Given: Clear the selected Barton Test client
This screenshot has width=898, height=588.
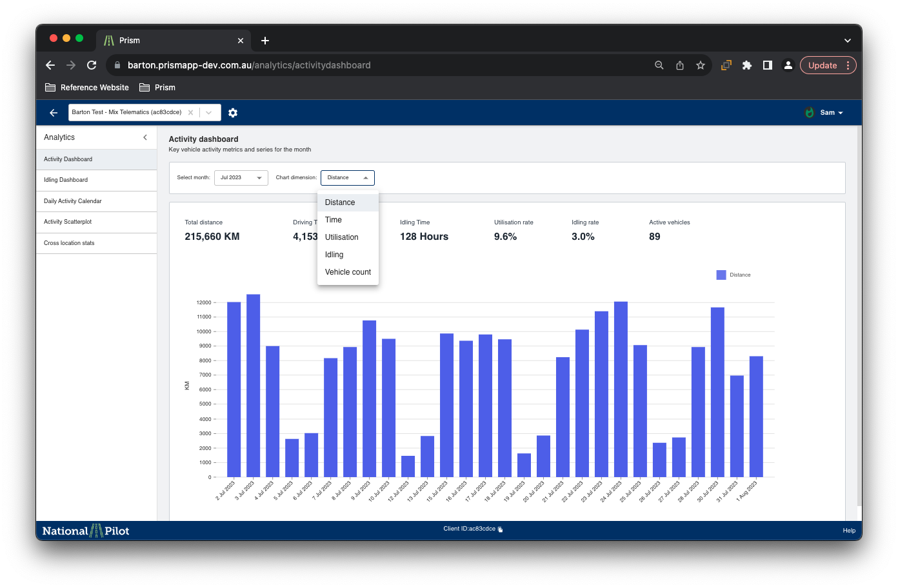Looking at the screenshot, I should (190, 112).
